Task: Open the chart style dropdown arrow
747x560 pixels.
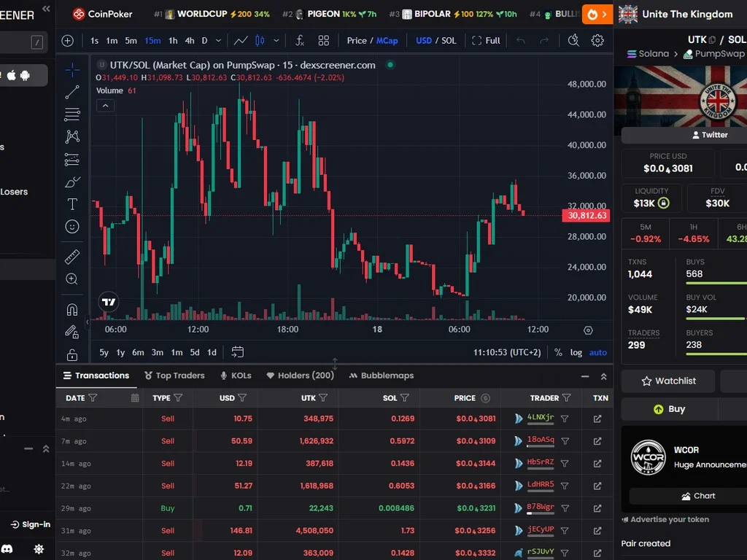Action: [276, 41]
